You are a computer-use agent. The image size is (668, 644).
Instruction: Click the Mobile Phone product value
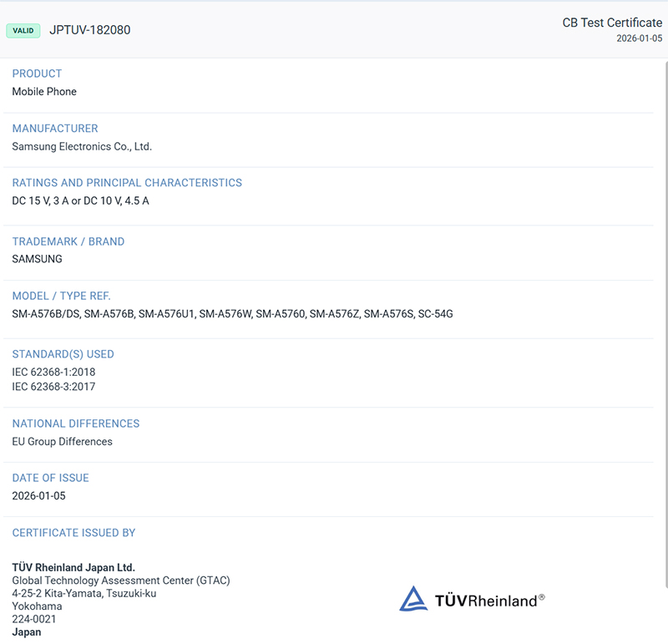44,92
